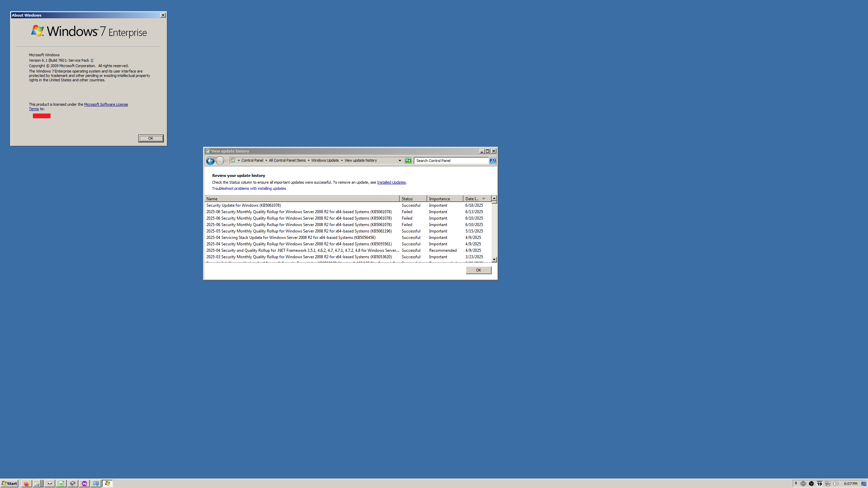Select 2025-04 .NET Framework rollup row

348,250
